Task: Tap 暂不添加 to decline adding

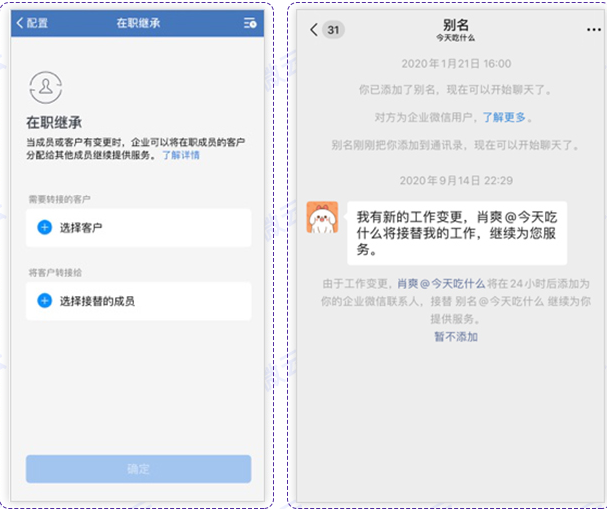Action: click(455, 336)
